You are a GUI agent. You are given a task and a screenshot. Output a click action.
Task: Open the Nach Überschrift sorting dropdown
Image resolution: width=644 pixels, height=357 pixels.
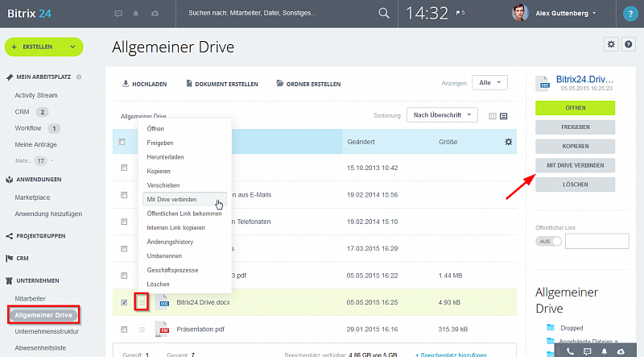[442, 115]
